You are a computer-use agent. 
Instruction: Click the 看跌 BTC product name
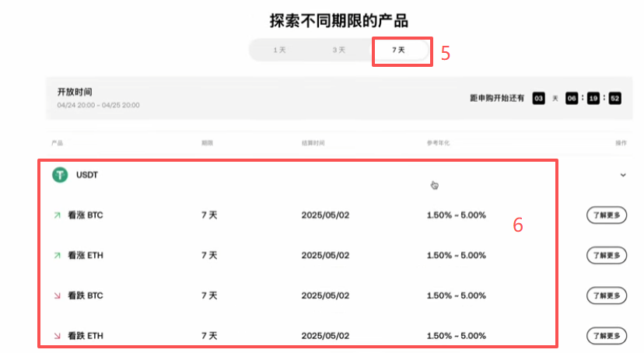(x=86, y=295)
